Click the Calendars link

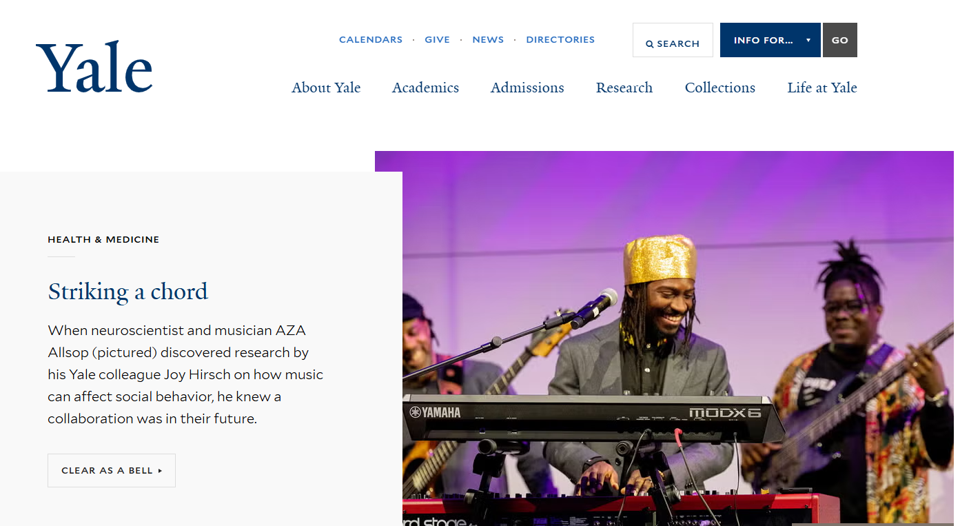click(371, 40)
